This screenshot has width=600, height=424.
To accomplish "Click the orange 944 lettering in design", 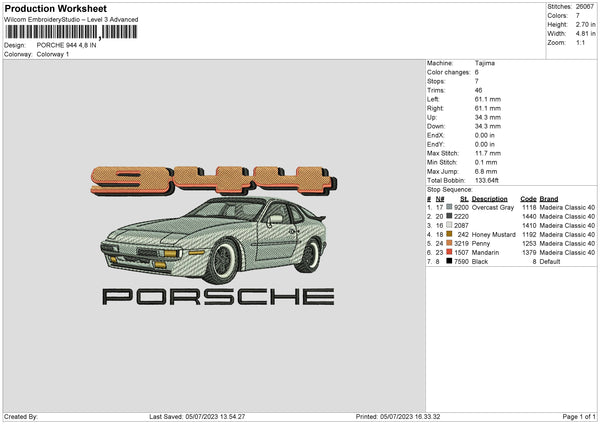I will pos(210,180).
